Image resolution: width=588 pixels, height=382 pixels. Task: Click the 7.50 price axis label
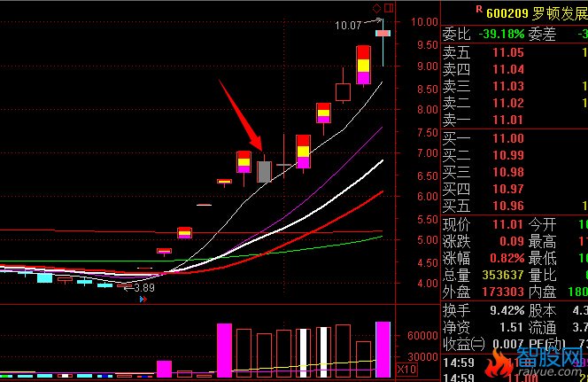[428, 133]
